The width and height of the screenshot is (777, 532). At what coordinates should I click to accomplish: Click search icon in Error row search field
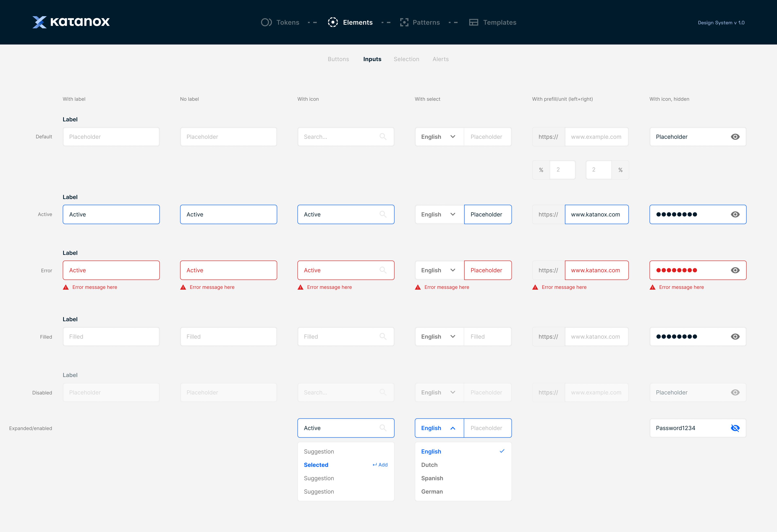point(383,270)
